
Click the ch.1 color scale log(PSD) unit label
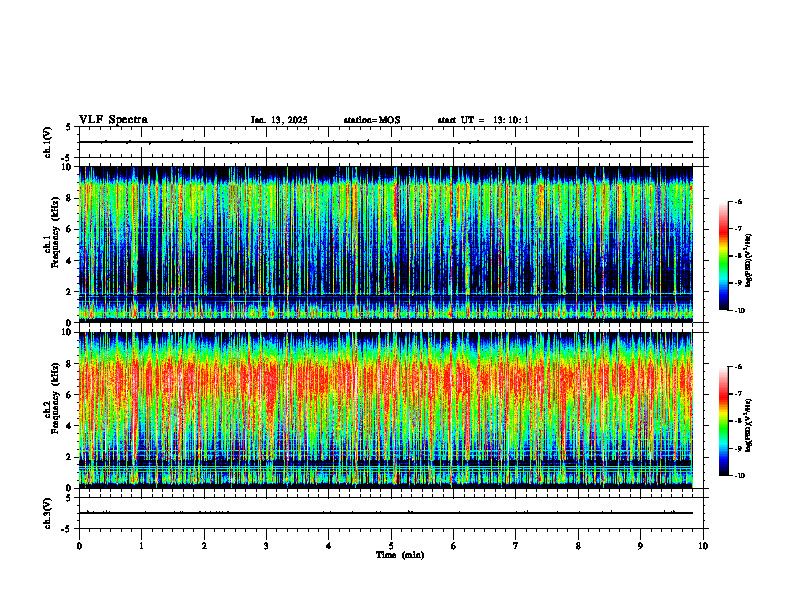(x=749, y=261)
